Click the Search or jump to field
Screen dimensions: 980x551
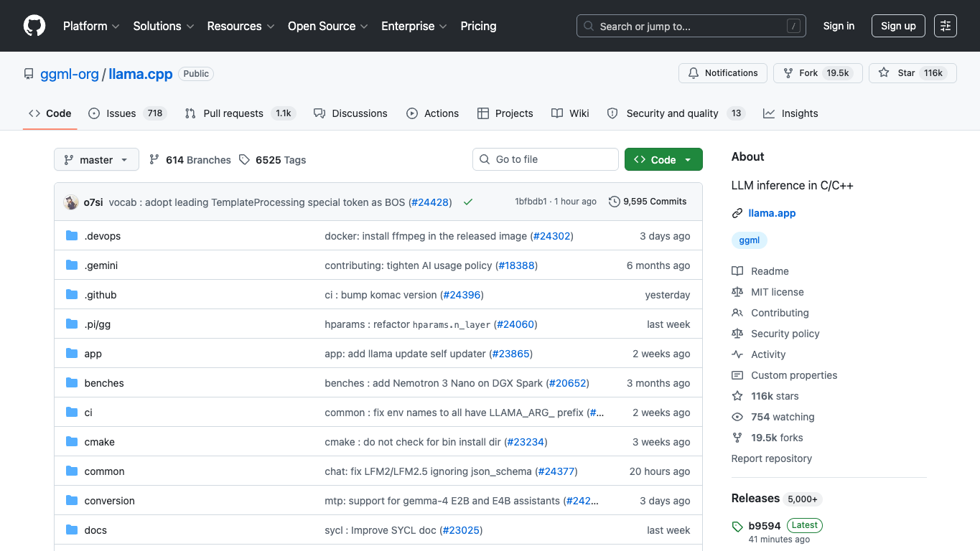point(691,26)
